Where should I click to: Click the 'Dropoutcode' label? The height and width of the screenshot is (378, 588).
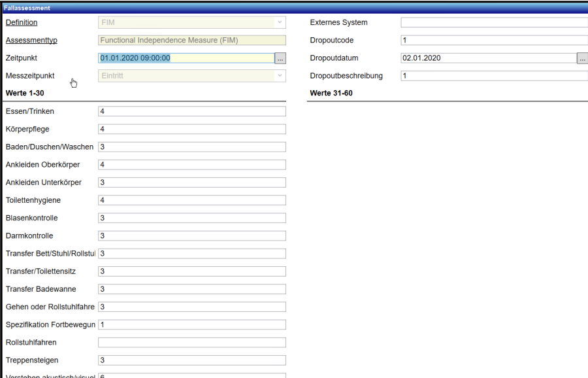click(332, 40)
